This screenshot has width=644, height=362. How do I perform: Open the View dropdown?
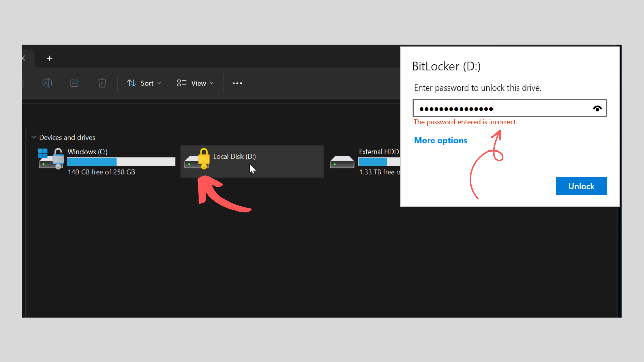(x=195, y=83)
